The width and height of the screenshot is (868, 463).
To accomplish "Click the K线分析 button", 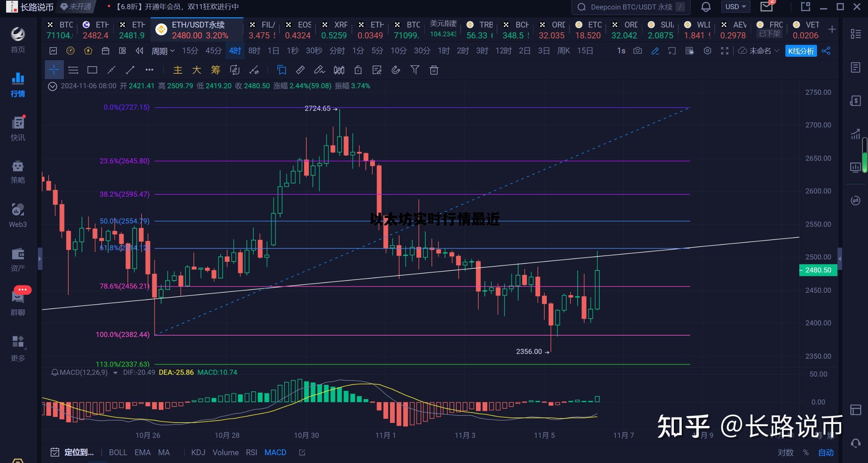I will tap(801, 51).
